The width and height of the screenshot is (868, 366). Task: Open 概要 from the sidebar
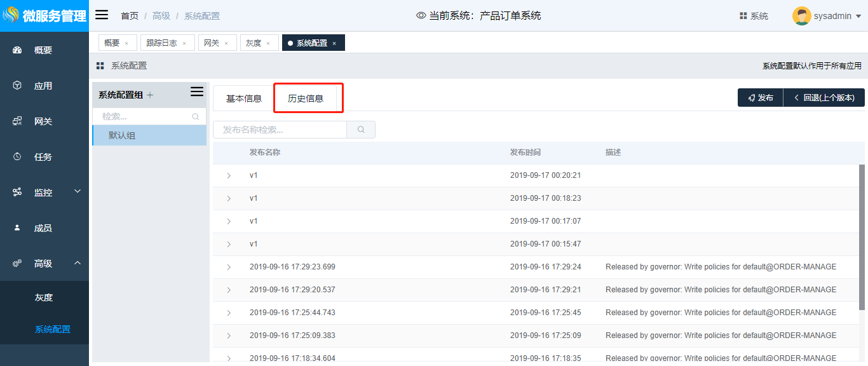(x=43, y=50)
